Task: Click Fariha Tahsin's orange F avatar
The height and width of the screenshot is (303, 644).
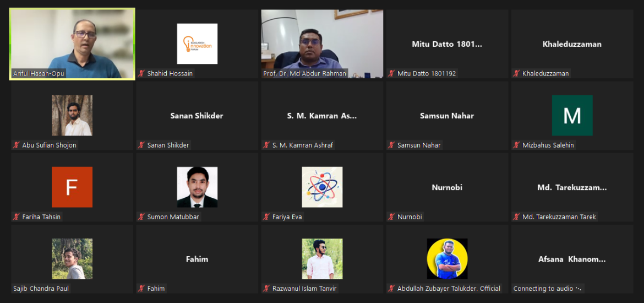Action: 72,187
